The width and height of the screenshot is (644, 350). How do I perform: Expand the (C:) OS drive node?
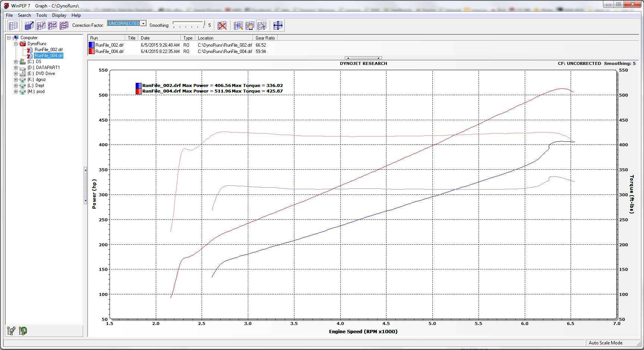click(x=16, y=62)
